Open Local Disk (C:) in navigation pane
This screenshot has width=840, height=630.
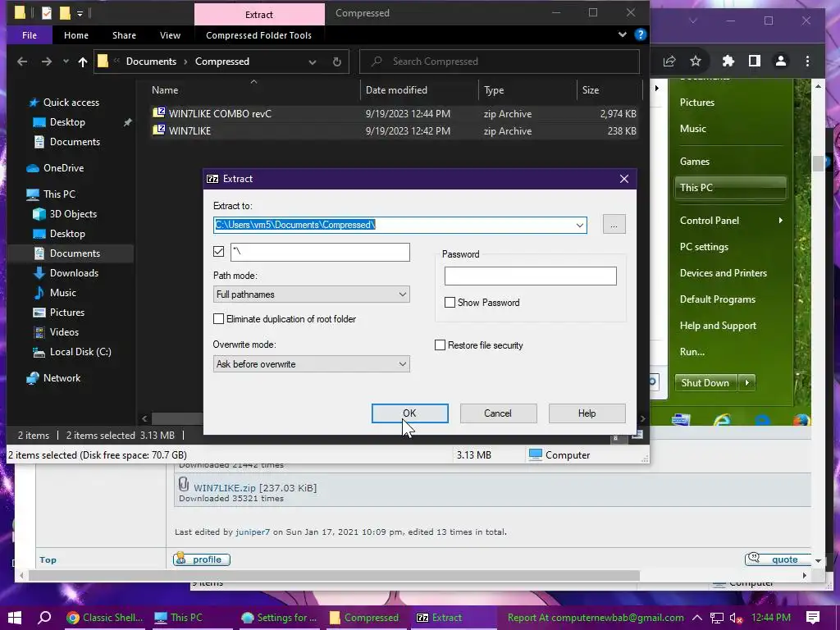tap(80, 352)
